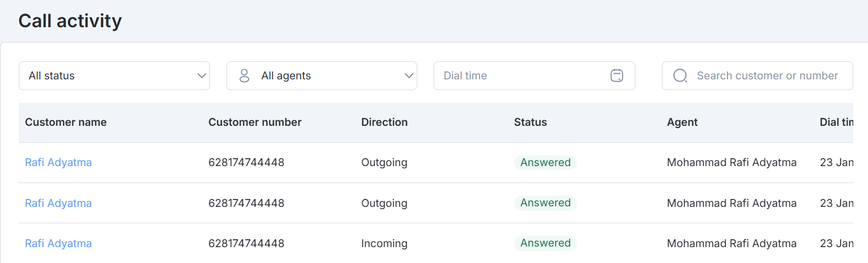Open Rafi Adyatma link in first row
This screenshot has height=263, width=868.
[58, 163]
